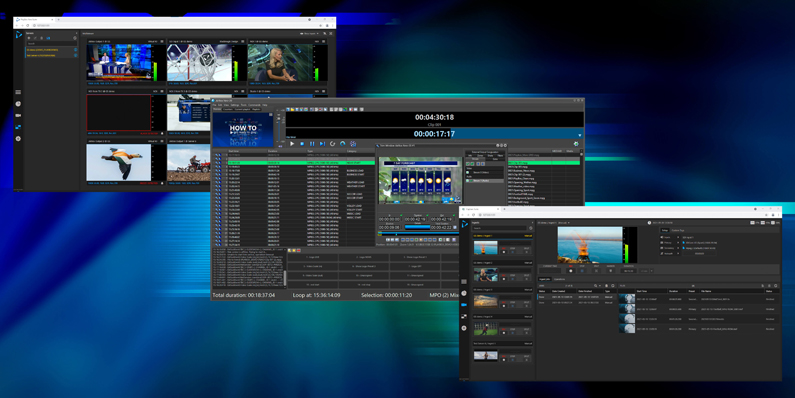
Task: Click REC under the Capture main preview
Action: (571, 271)
